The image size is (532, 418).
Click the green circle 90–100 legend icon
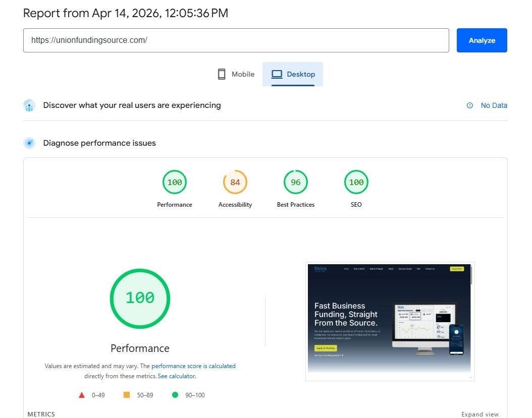click(175, 395)
